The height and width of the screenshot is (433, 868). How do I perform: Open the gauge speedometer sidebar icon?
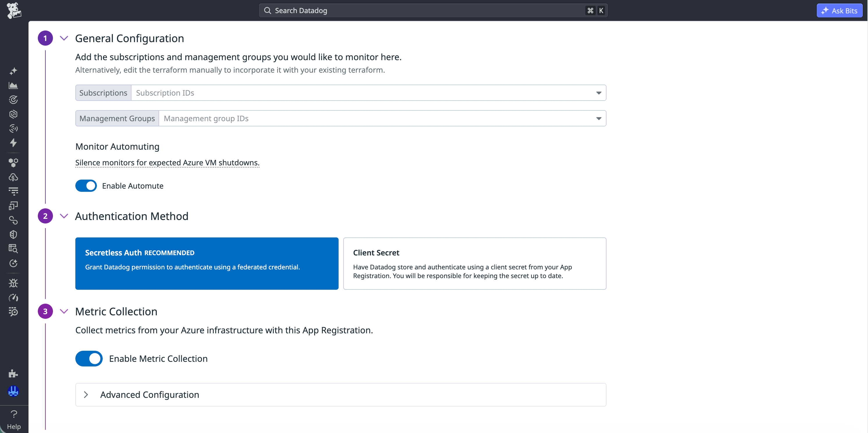(x=13, y=298)
